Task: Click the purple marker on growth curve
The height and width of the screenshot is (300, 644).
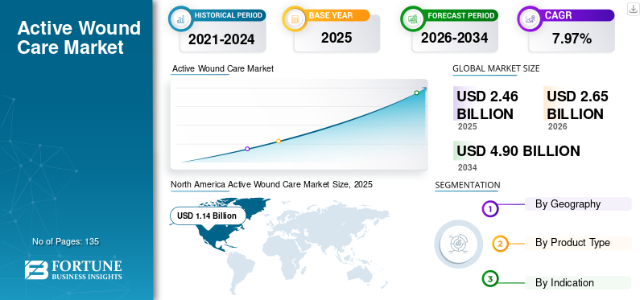Action: tap(247, 149)
